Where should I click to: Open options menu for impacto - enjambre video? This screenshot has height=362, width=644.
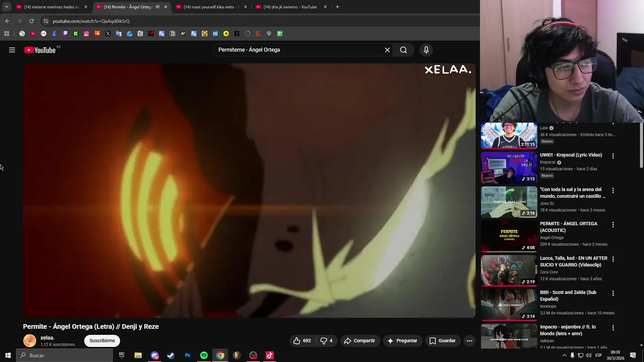613,328
